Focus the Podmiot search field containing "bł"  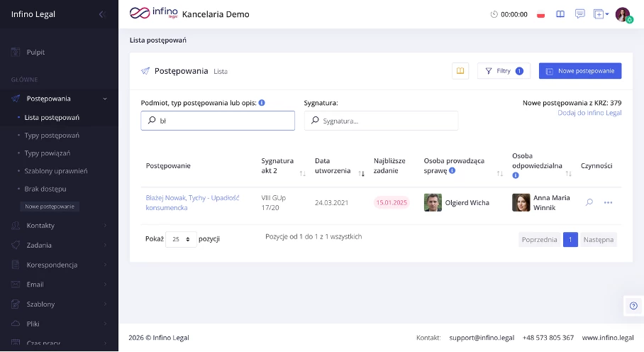click(x=218, y=121)
